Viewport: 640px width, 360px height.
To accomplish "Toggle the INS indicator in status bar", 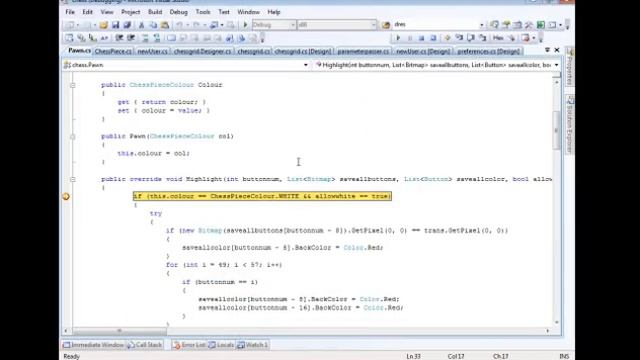I will (564, 356).
